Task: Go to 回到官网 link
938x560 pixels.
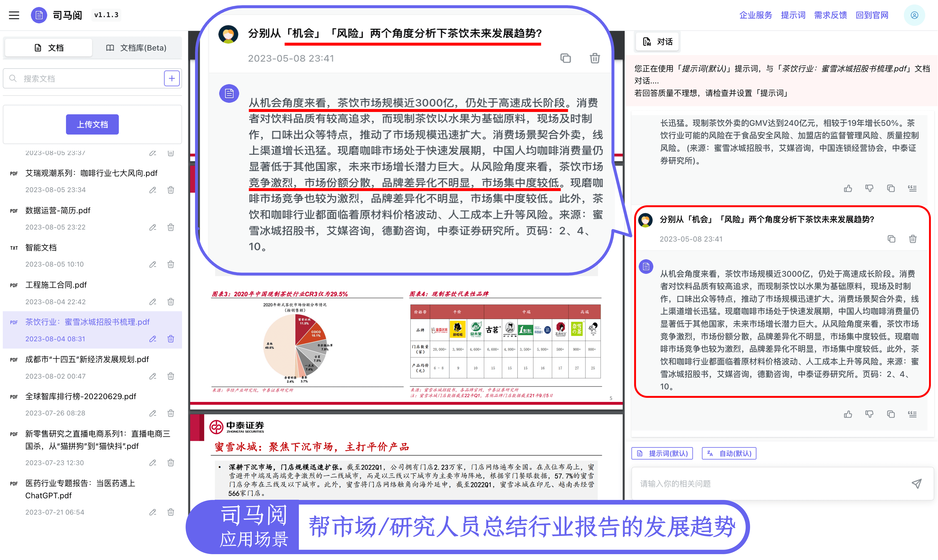Action: click(872, 15)
